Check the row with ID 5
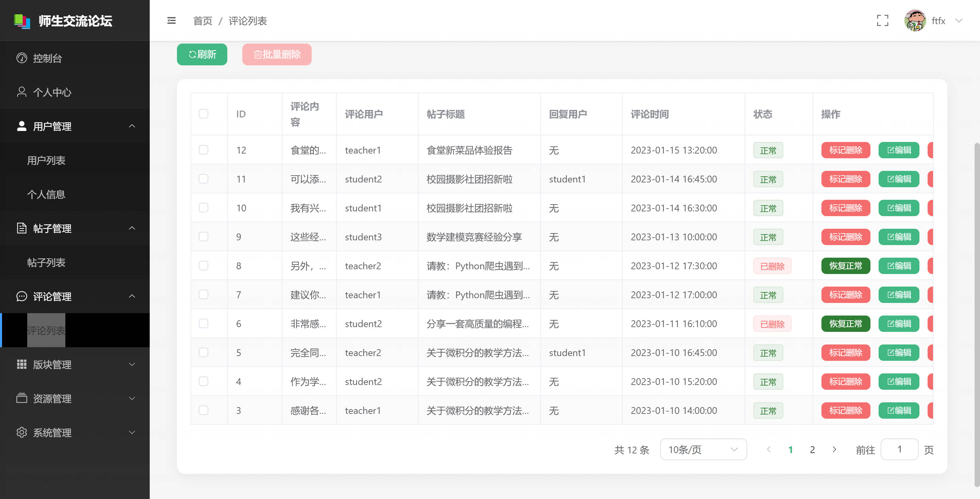980x499 pixels. (203, 352)
